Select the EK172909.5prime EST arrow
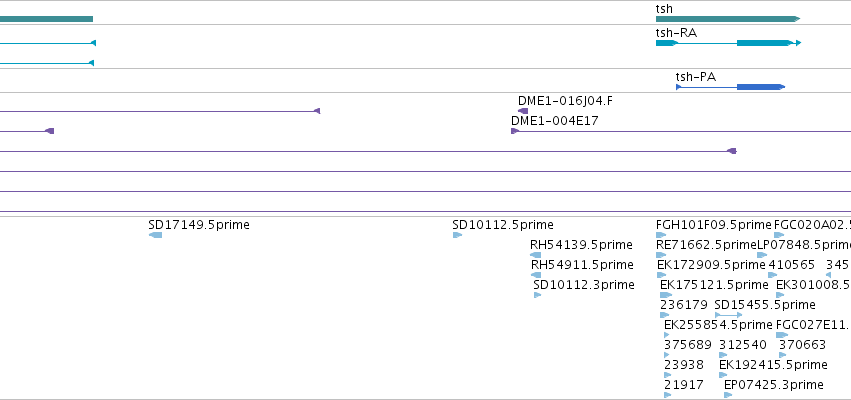 point(662,275)
